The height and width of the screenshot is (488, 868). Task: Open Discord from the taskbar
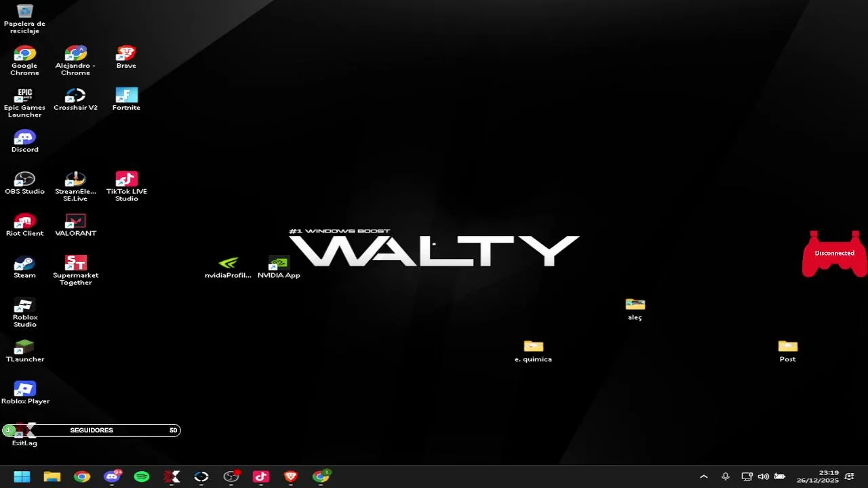[x=112, y=476]
